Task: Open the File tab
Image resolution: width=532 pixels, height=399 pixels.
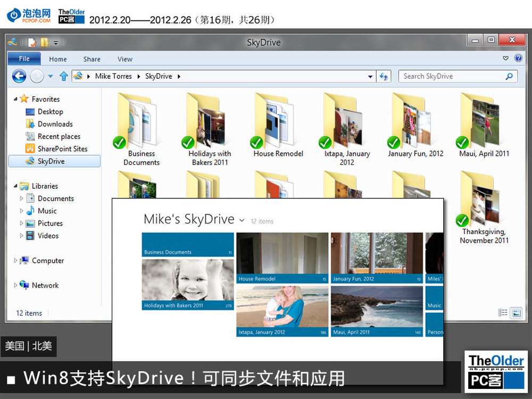Action: (24, 59)
